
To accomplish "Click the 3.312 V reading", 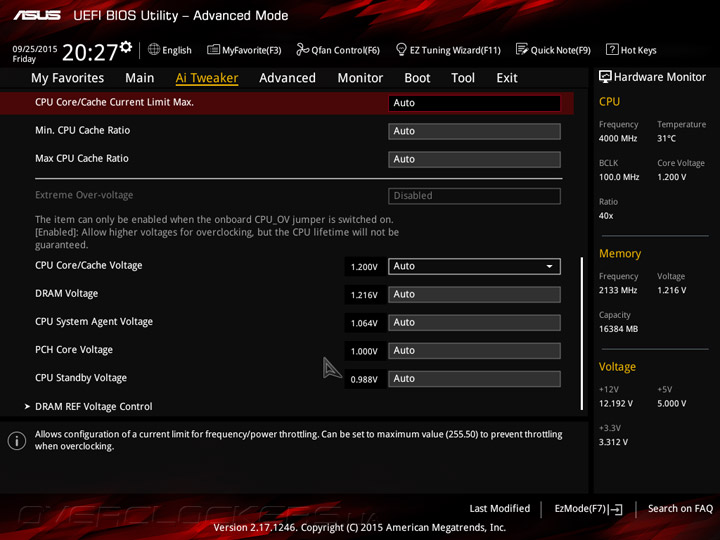I will click(613, 442).
